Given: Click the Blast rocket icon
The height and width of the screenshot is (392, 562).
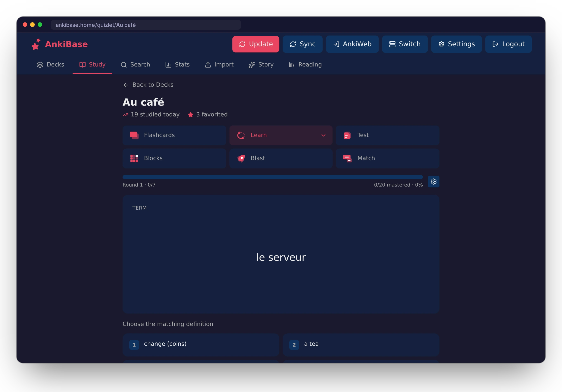Looking at the screenshot, I should click(x=241, y=158).
